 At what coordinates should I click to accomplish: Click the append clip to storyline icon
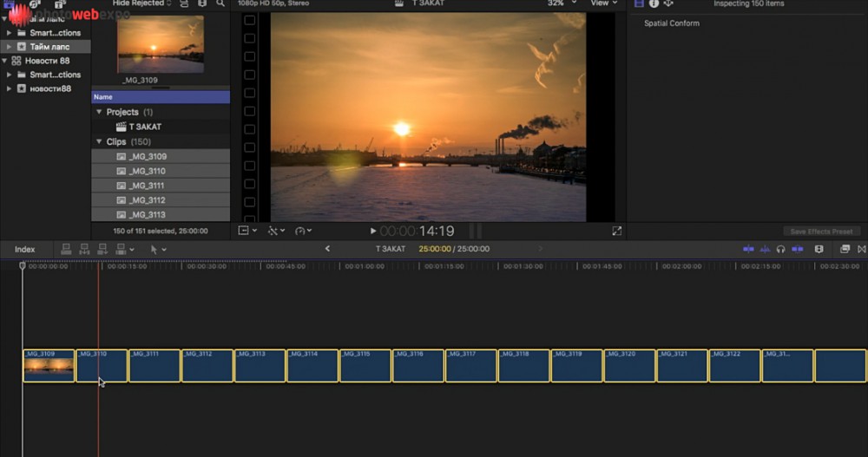102,250
